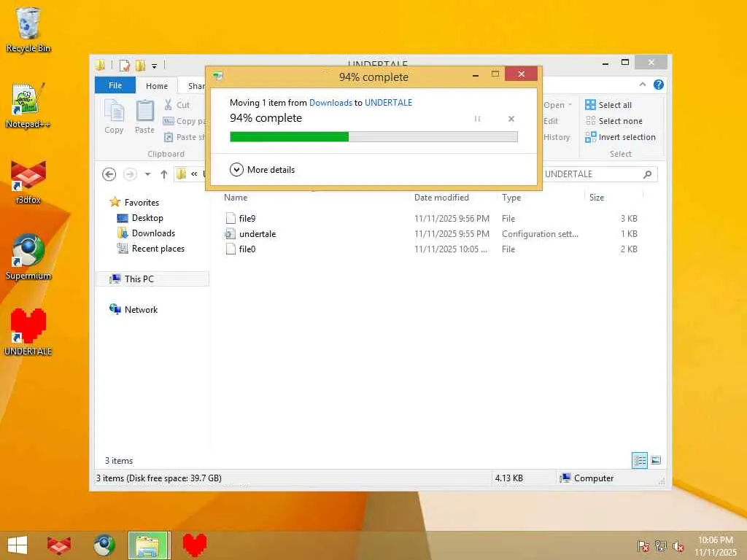Open r3dfox desktop shortcut
The width and height of the screenshot is (747, 560).
28,182
